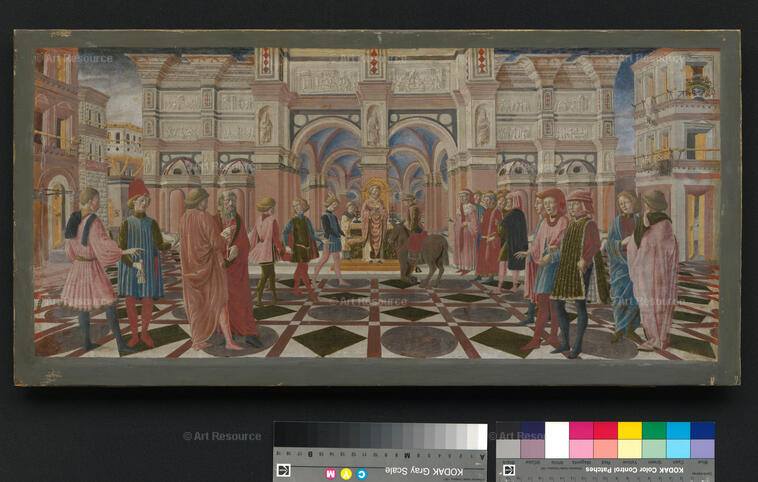This screenshot has height=482, width=758.
Task: Click the black end of the gray scale strip
Action: pyautogui.click(x=281, y=434)
